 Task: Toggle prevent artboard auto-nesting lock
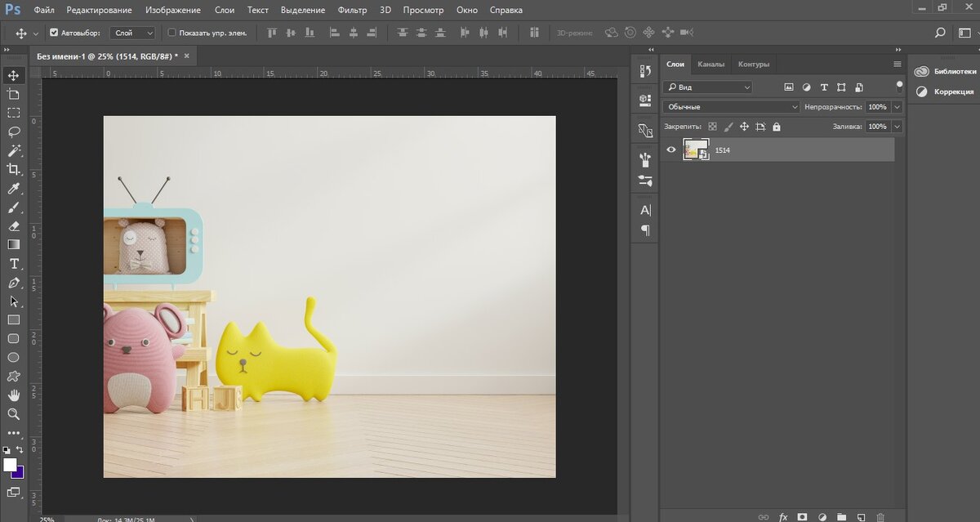(x=760, y=127)
